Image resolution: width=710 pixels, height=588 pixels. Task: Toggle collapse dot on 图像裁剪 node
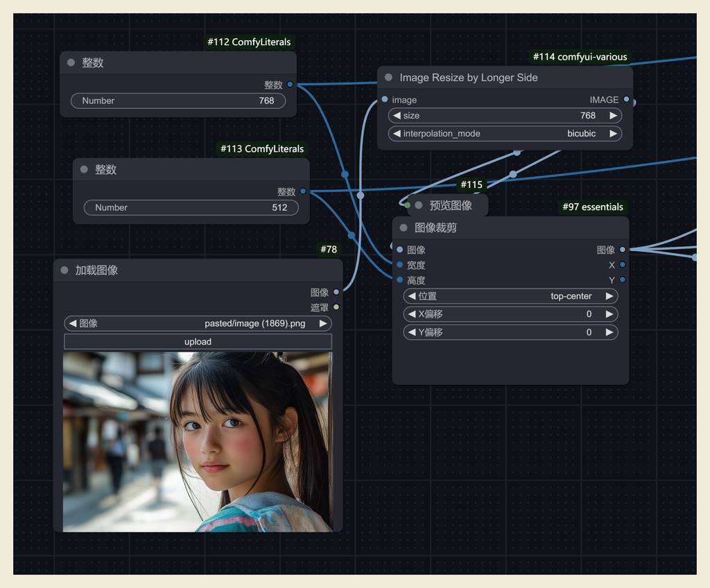pos(404,227)
